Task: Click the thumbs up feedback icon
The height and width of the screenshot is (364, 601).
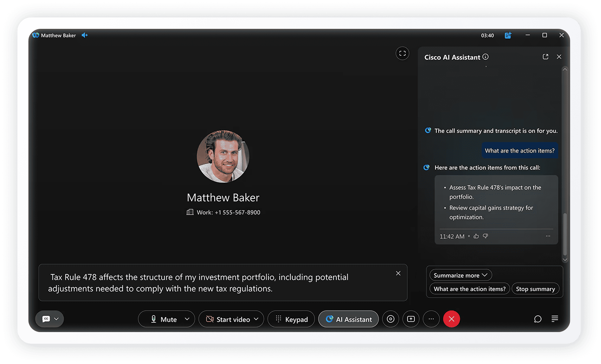Action: pyautogui.click(x=476, y=236)
